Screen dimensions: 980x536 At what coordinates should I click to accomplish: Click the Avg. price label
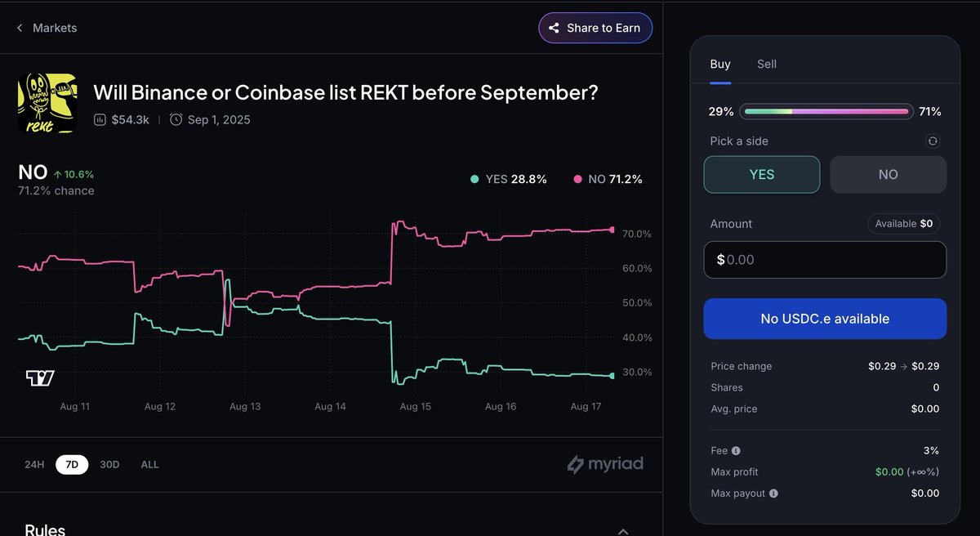coord(734,409)
